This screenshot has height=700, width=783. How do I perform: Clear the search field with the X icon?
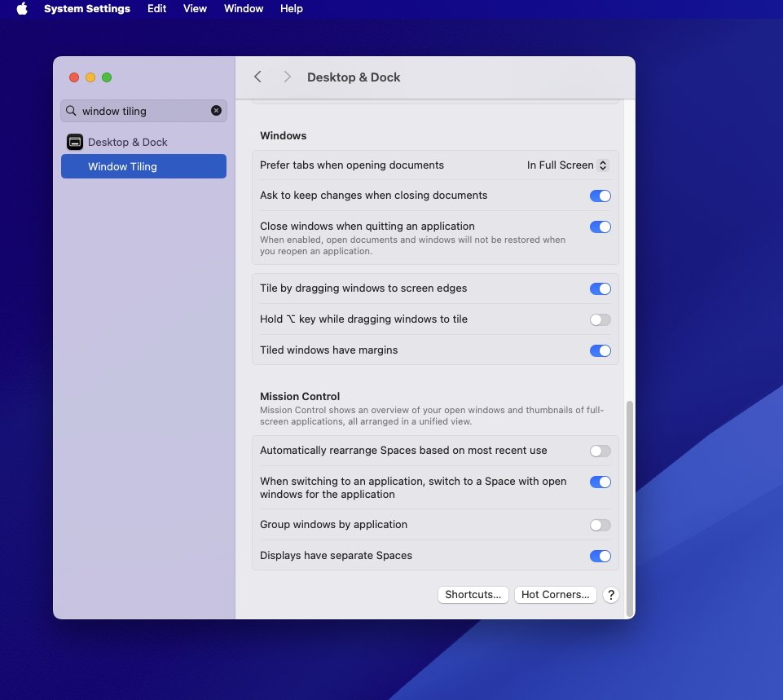(x=216, y=111)
